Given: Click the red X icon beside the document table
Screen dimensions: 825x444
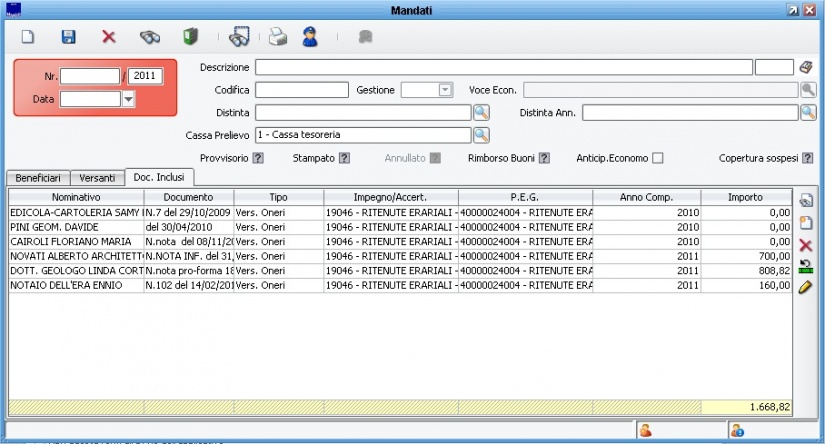Looking at the screenshot, I should tap(806, 244).
